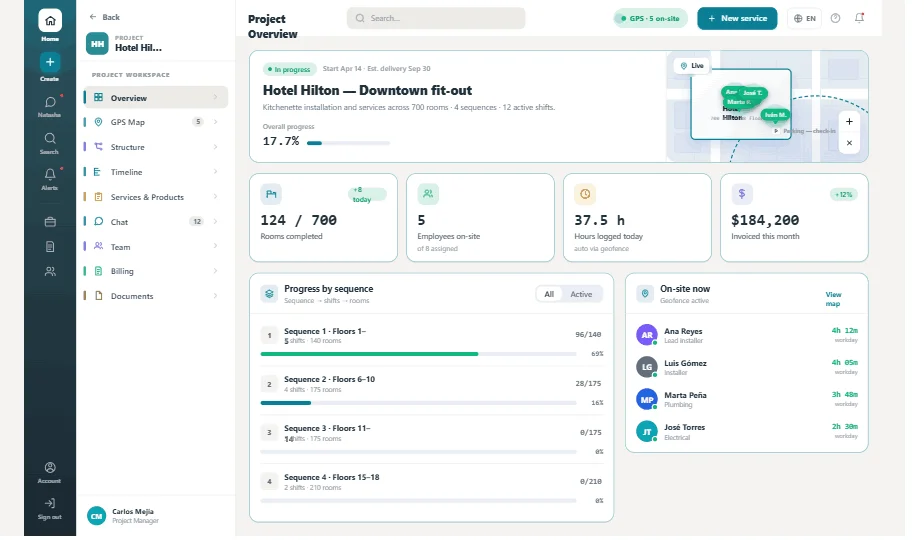Expand the Team chevron
This screenshot has height=540, width=924.
click(x=216, y=246)
